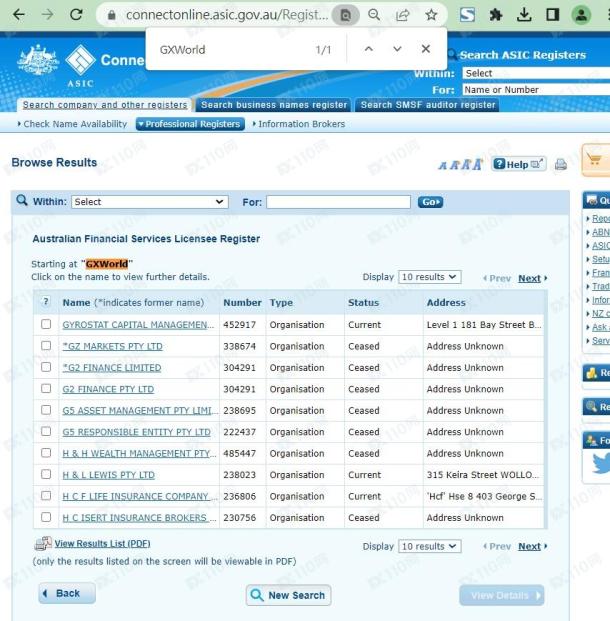Tick checkbox for *G2 FINANCE LIMITED
This screenshot has height=621, width=610.
pos(46,367)
